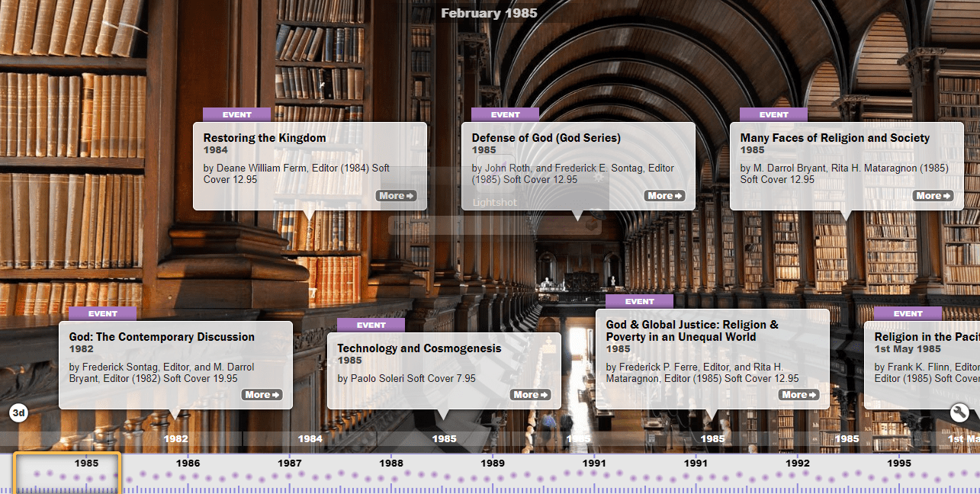The image size is (980, 494).
Task: Open the wrench settings tool
Action: coord(959,413)
